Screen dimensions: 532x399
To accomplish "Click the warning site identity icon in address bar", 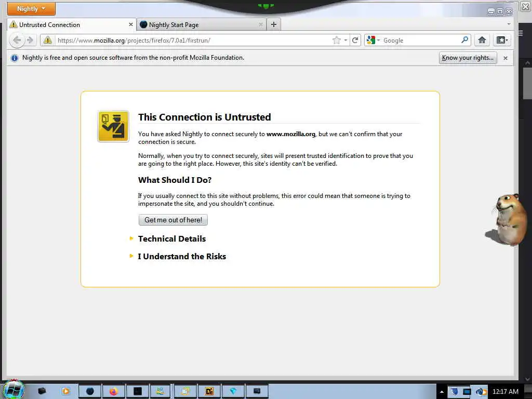I will (48, 41).
